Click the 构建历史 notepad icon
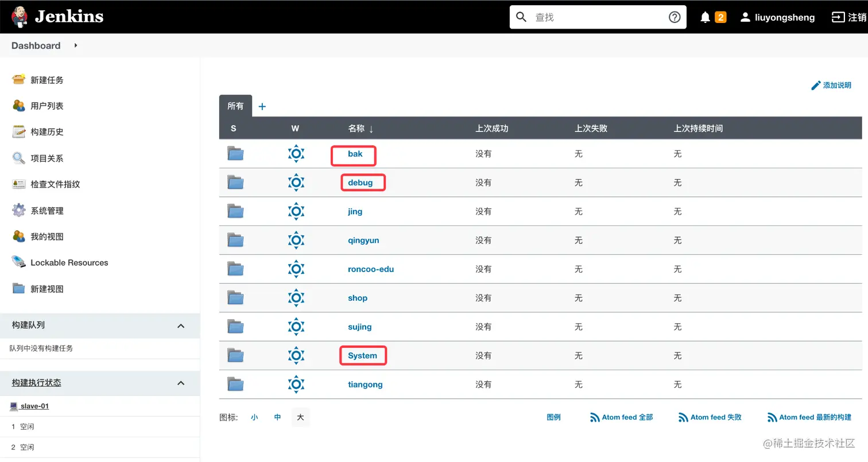 pyautogui.click(x=19, y=131)
